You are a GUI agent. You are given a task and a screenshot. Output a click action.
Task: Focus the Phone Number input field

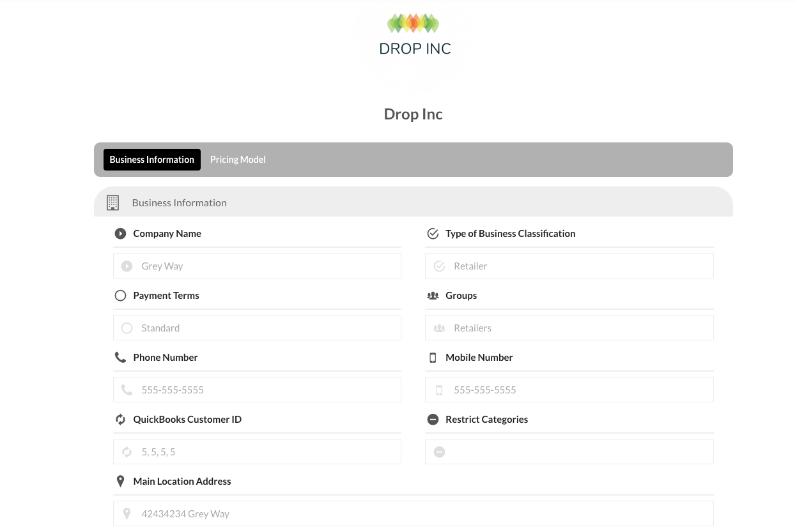tap(257, 390)
